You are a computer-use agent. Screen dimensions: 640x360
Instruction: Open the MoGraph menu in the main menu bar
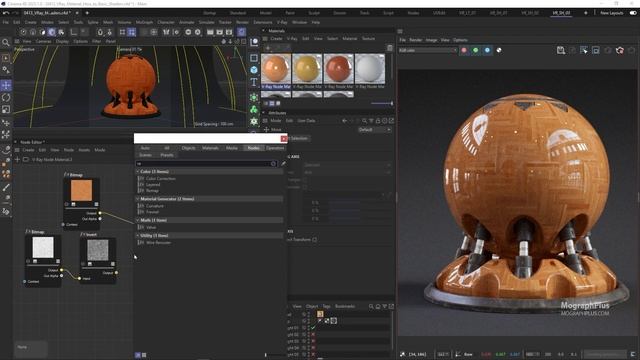(144, 22)
